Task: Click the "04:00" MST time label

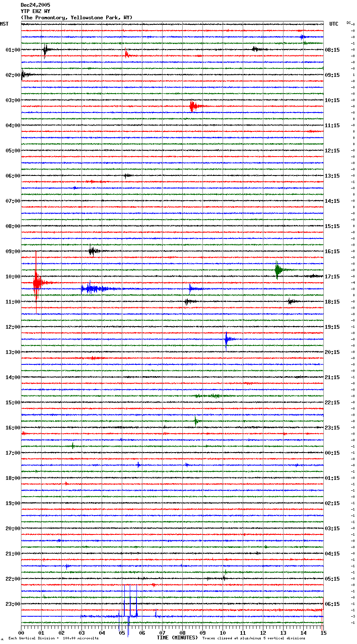Action: (x=13, y=126)
